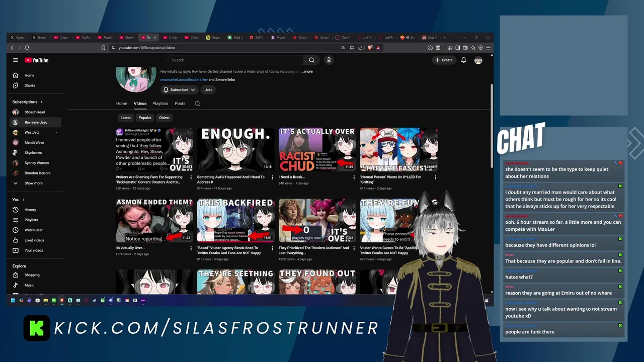Image resolution: width=644 pixels, height=362 pixels.
Task: Open the Brave main menu icon
Action: (488, 48)
